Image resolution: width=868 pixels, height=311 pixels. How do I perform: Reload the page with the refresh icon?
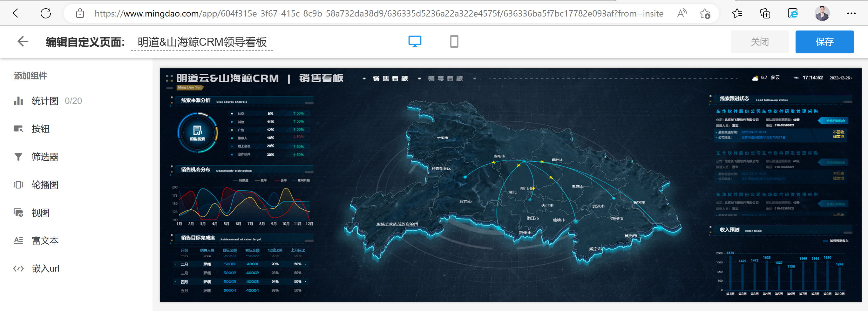click(x=46, y=13)
